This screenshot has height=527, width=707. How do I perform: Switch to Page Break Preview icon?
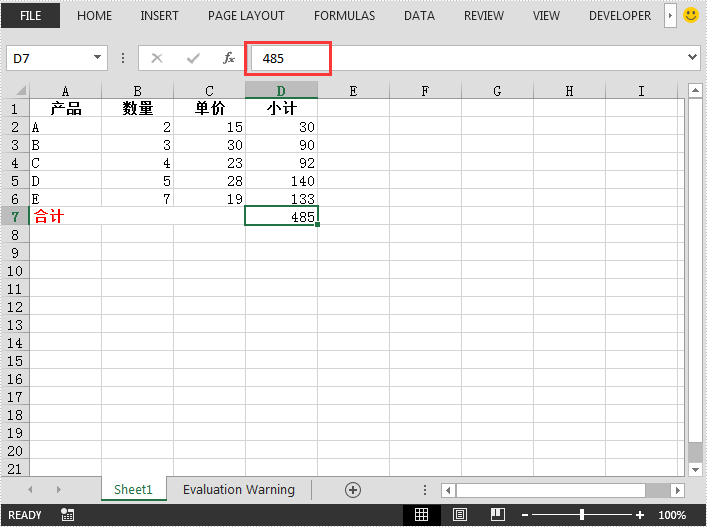(497, 515)
